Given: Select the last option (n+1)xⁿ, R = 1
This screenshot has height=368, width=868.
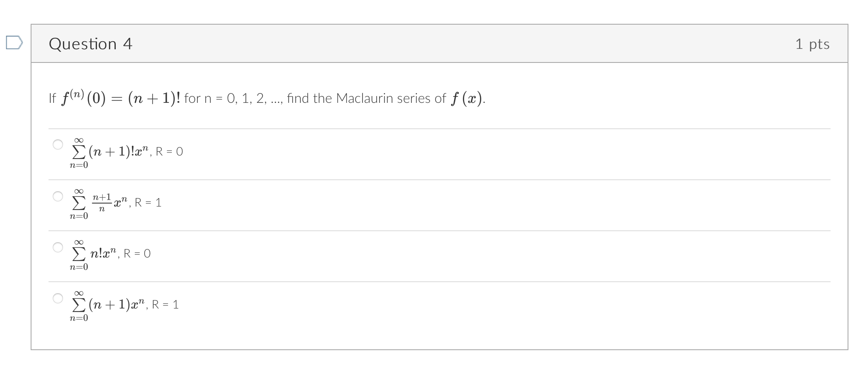Looking at the screenshot, I should pos(58,297).
